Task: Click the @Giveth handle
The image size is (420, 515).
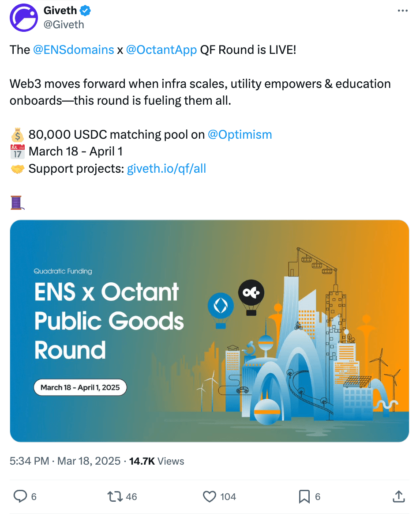Action: (x=64, y=24)
